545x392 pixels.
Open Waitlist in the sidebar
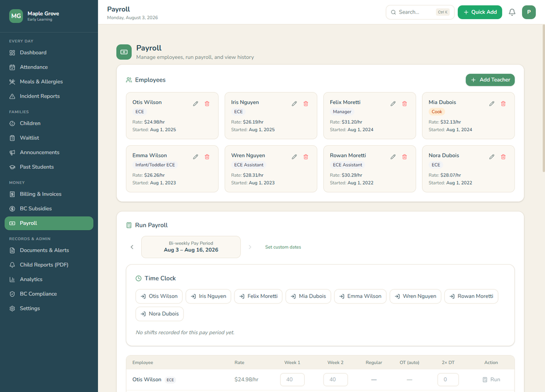(49, 138)
